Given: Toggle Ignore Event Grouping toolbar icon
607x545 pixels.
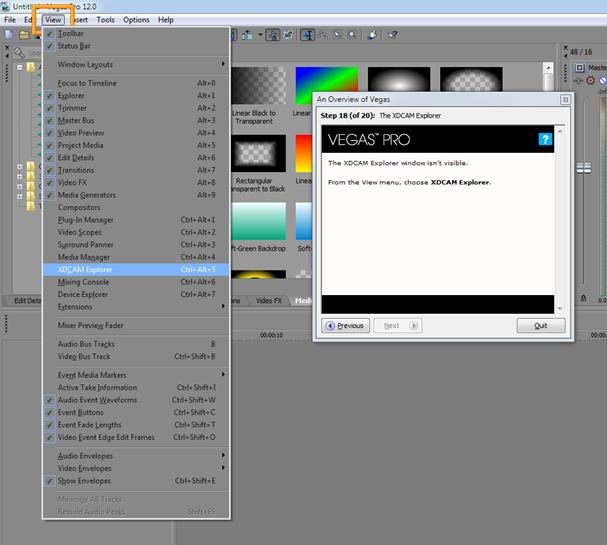Looking at the screenshot, I should click(288, 35).
